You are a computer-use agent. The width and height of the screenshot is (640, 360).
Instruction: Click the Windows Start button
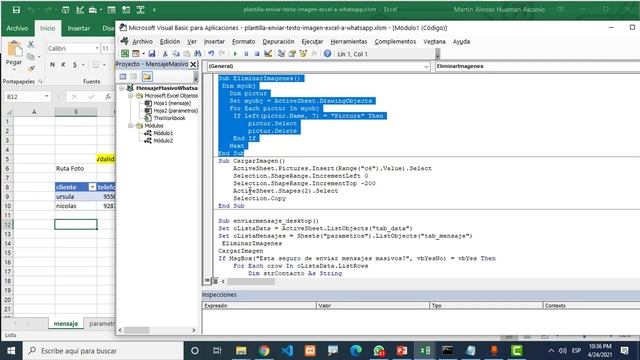pos(11,351)
